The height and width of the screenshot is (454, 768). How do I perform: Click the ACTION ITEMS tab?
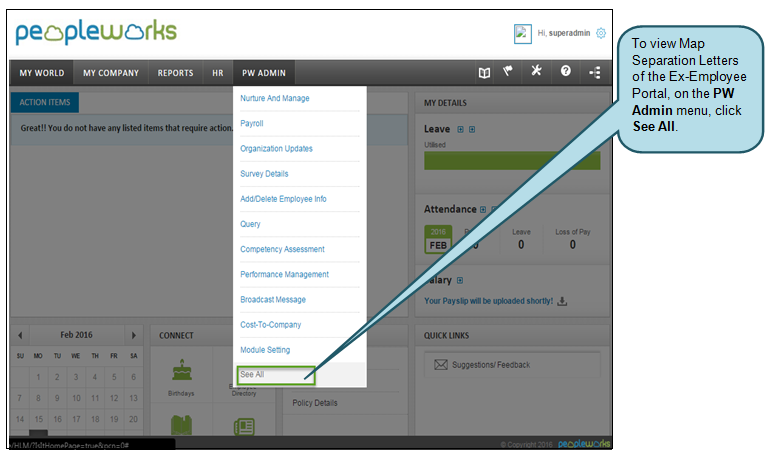[x=45, y=102]
